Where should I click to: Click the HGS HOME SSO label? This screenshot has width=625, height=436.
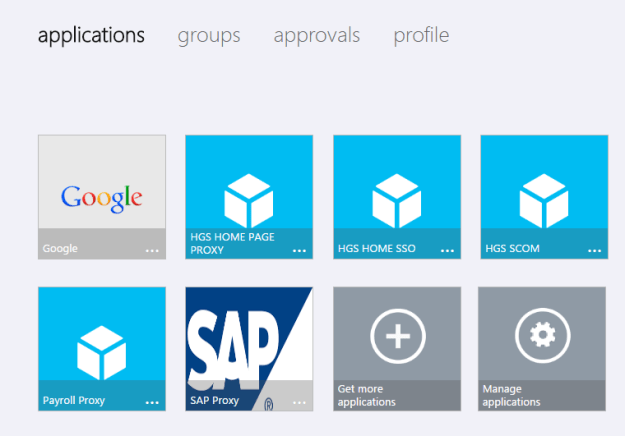[x=377, y=248]
